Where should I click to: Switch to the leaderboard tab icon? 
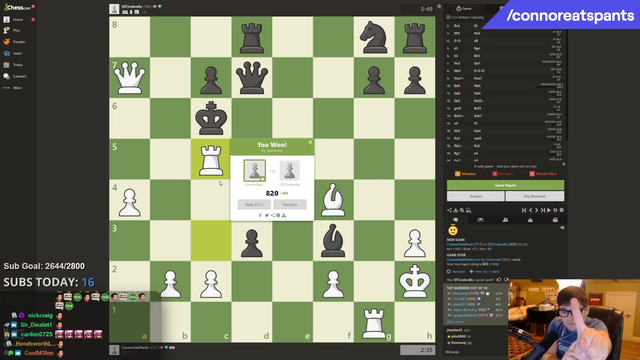(530, 220)
